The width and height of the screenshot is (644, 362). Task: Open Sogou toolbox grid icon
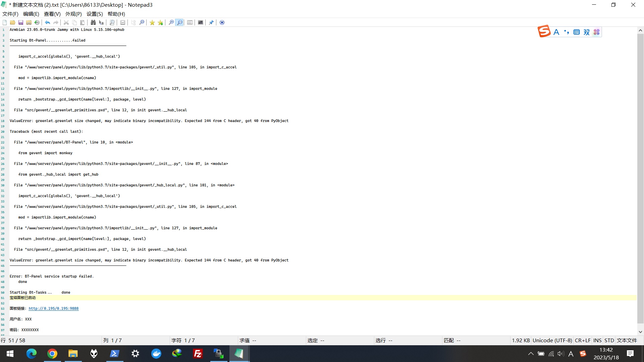pyautogui.click(x=596, y=32)
